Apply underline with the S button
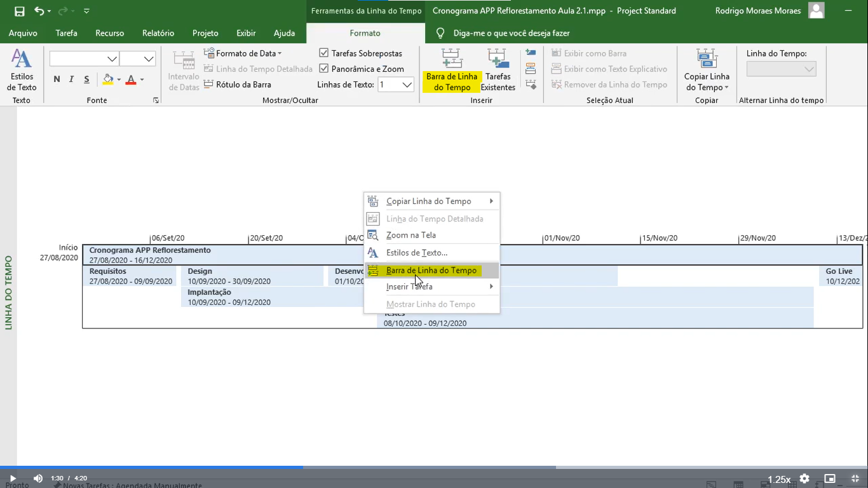The height and width of the screenshot is (488, 868). click(86, 79)
